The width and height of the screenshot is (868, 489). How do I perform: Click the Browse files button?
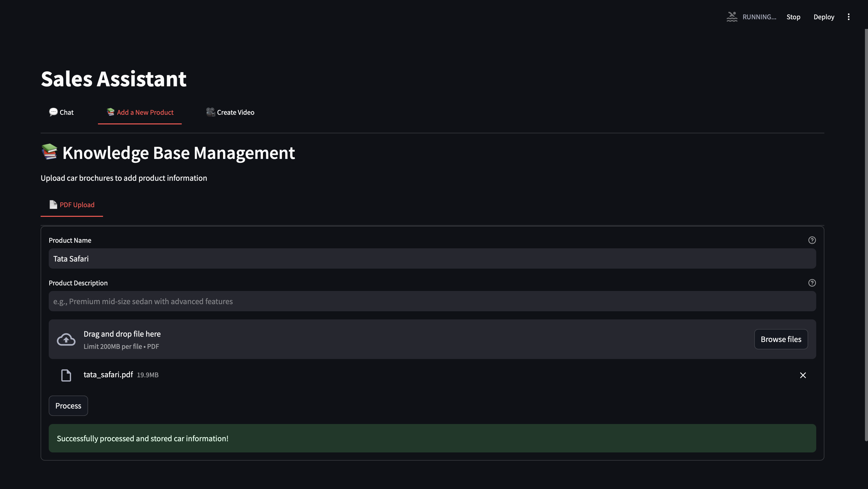[781, 339]
